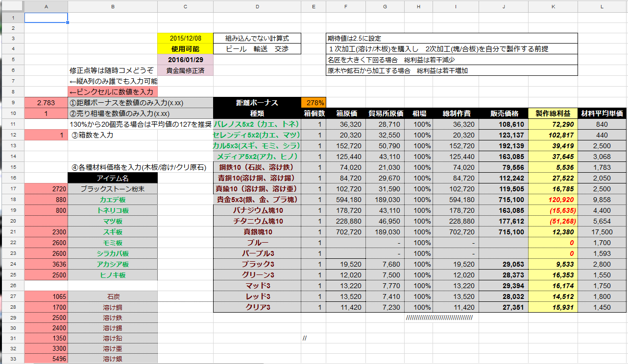Click the カル5x3(スギ、モミ、シラ) row label
The width and height of the screenshot is (628, 364).
[257, 146]
